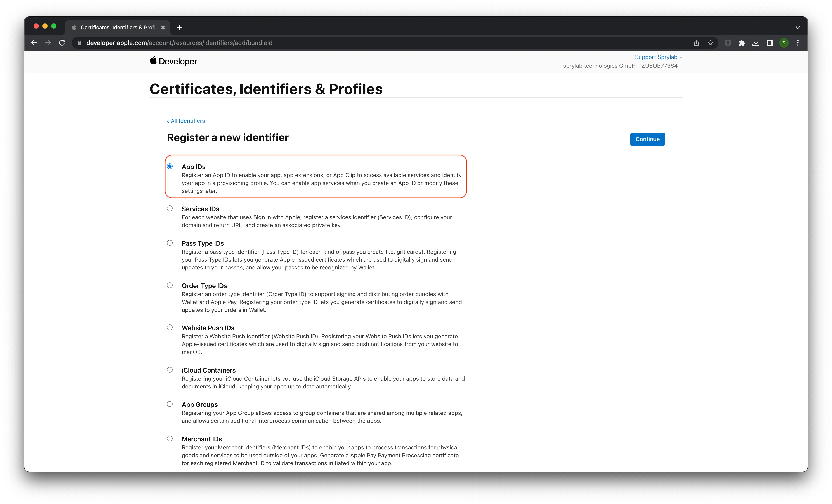Select the Pass Type IDs radio button
This screenshot has height=504, width=832.
coord(170,243)
